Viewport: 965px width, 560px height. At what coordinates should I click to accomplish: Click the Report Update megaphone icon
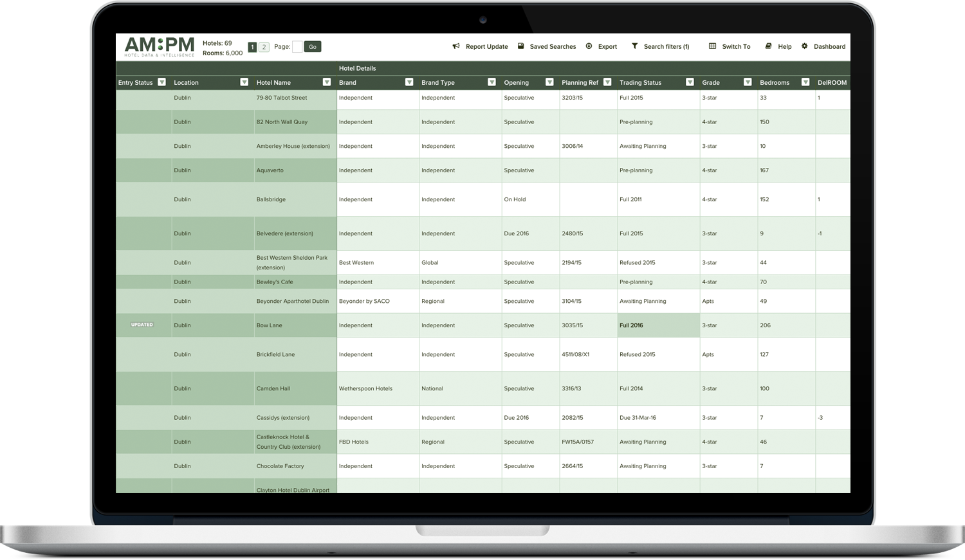tap(456, 46)
